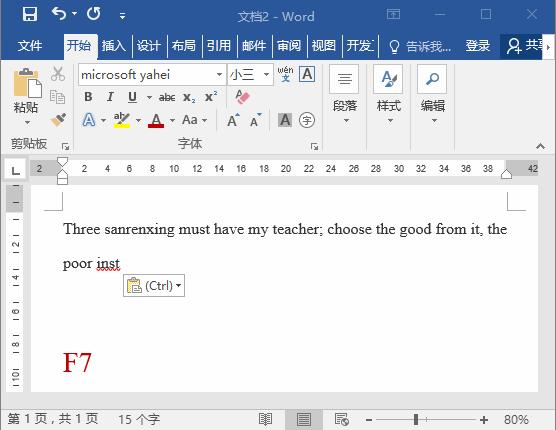Expand text effects dropdown arrow
The height and width of the screenshot is (430, 556).
coord(103,120)
